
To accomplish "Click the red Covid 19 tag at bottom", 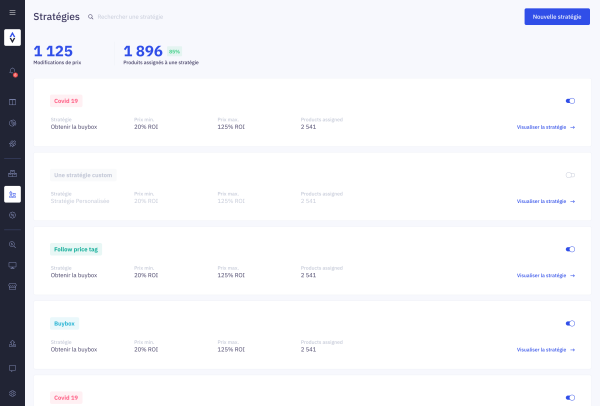I will click(x=66, y=398).
